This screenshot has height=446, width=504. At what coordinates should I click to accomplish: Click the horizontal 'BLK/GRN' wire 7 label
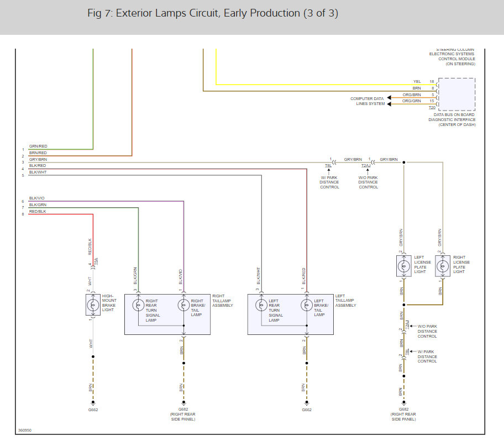coord(38,205)
